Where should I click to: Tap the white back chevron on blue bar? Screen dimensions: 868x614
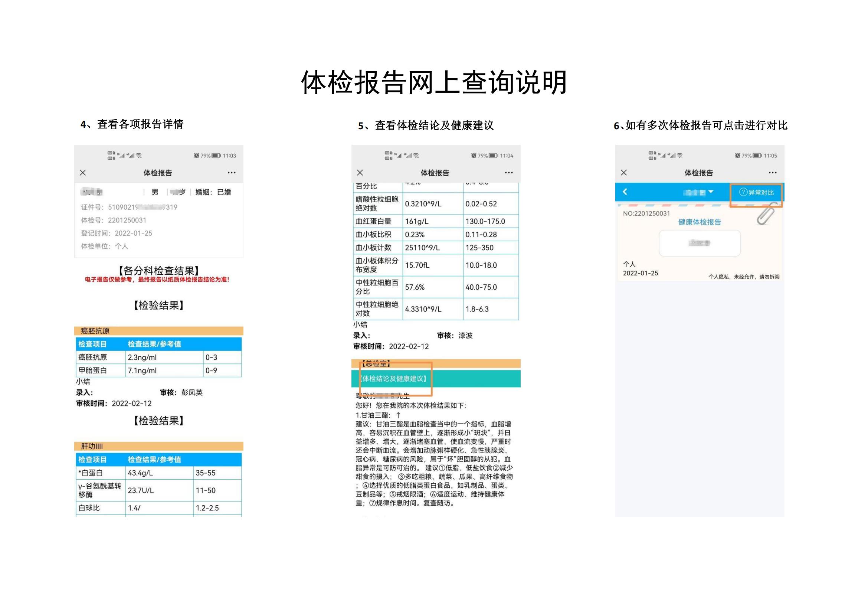[x=625, y=192]
